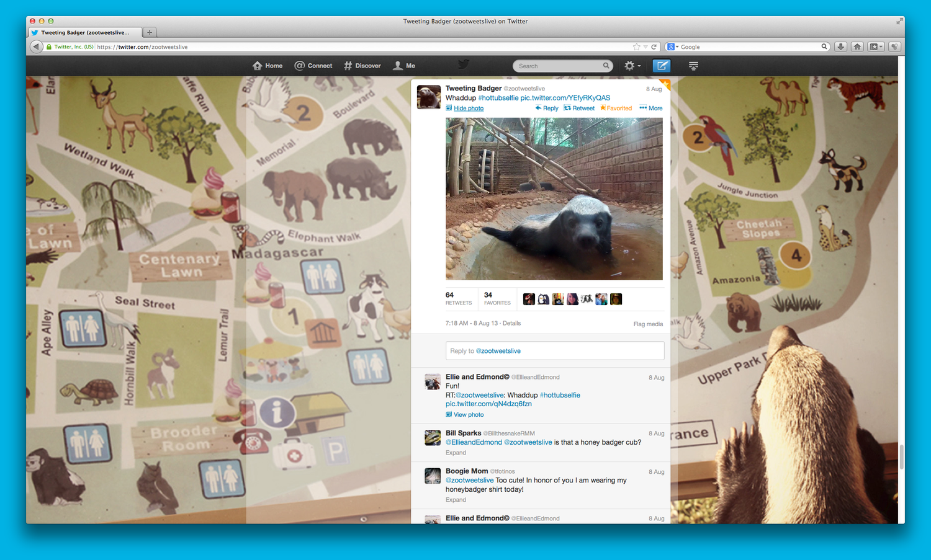This screenshot has height=560, width=931.
Task: Open the More options on the tweet
Action: 651,109
